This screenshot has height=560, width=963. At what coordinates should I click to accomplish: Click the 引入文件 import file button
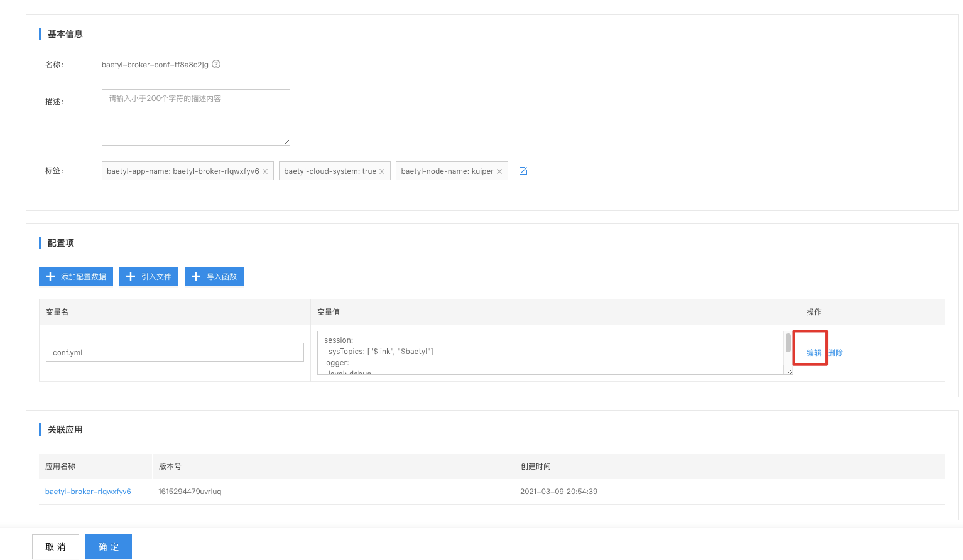[x=149, y=277]
